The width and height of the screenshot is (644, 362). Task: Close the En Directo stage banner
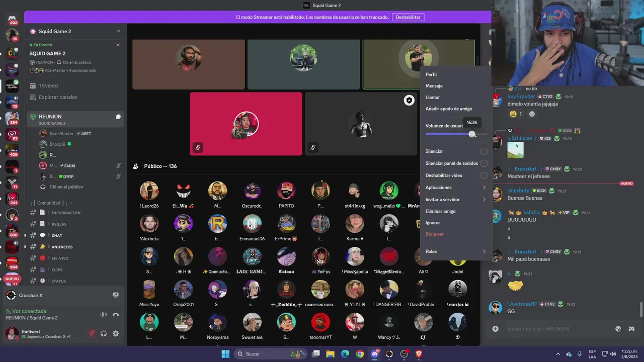point(118,45)
